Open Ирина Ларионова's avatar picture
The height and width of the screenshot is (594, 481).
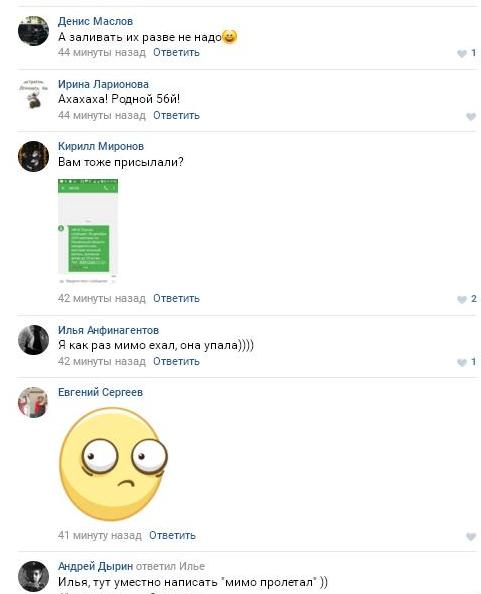click(x=33, y=94)
